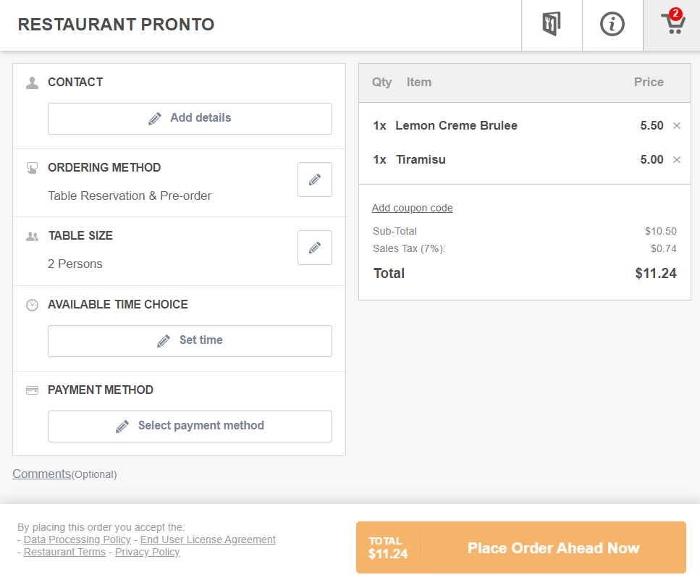Select the Tiramisu item row
Viewport: 700px width, 588px height.
coord(421,160)
